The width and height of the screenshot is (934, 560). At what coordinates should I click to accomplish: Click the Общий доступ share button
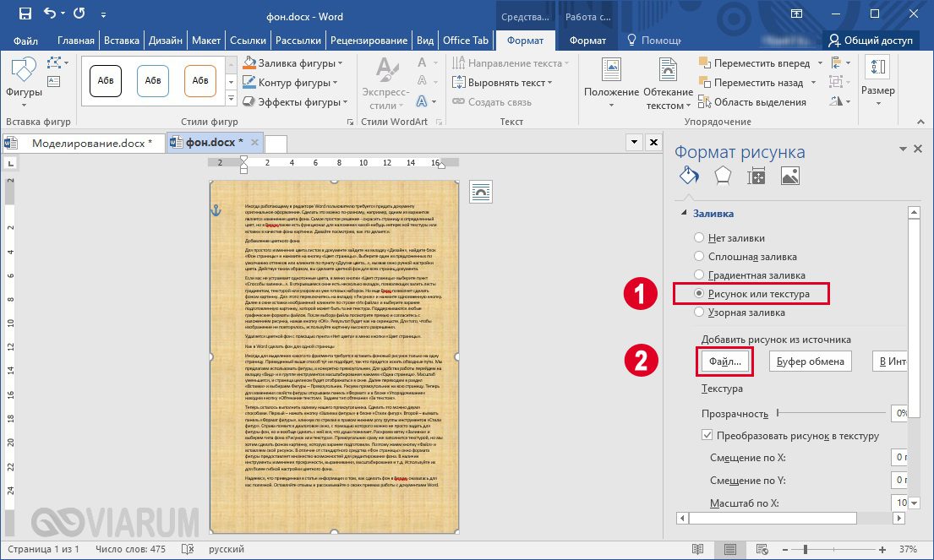point(871,41)
